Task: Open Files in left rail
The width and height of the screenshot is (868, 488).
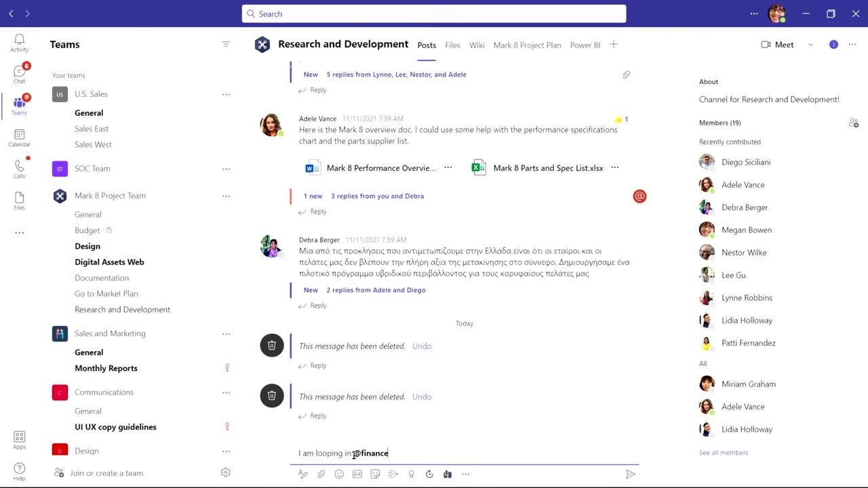Action: (19, 201)
